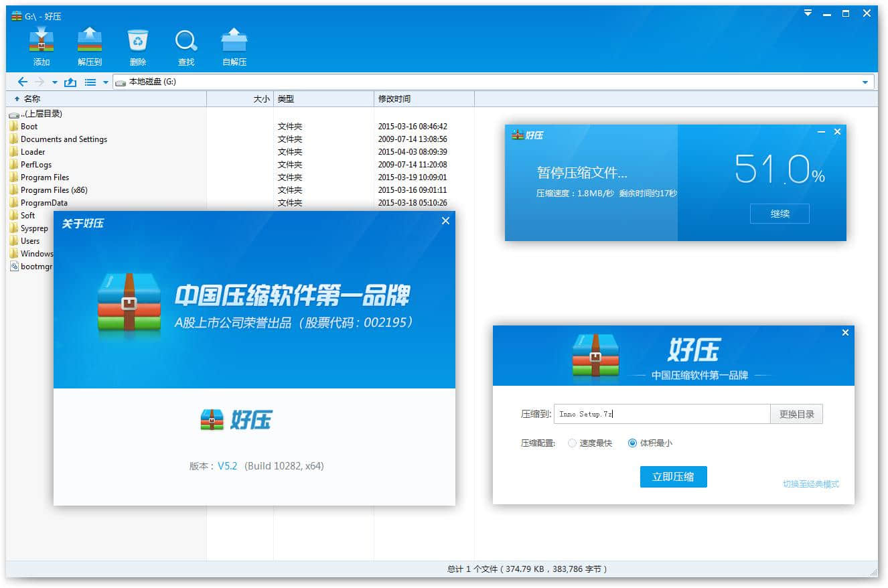The image size is (888, 588).
Task: Click the Loader folder icon
Action: click(13, 151)
